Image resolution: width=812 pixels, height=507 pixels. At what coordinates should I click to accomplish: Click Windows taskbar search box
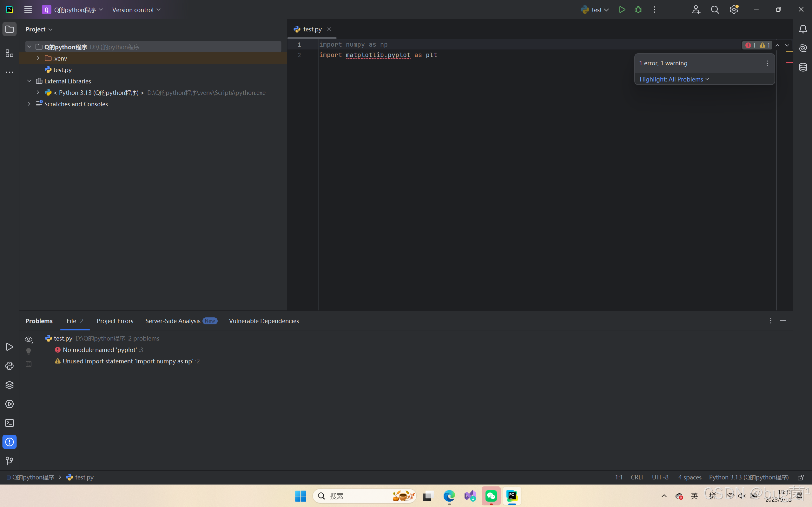point(364,496)
